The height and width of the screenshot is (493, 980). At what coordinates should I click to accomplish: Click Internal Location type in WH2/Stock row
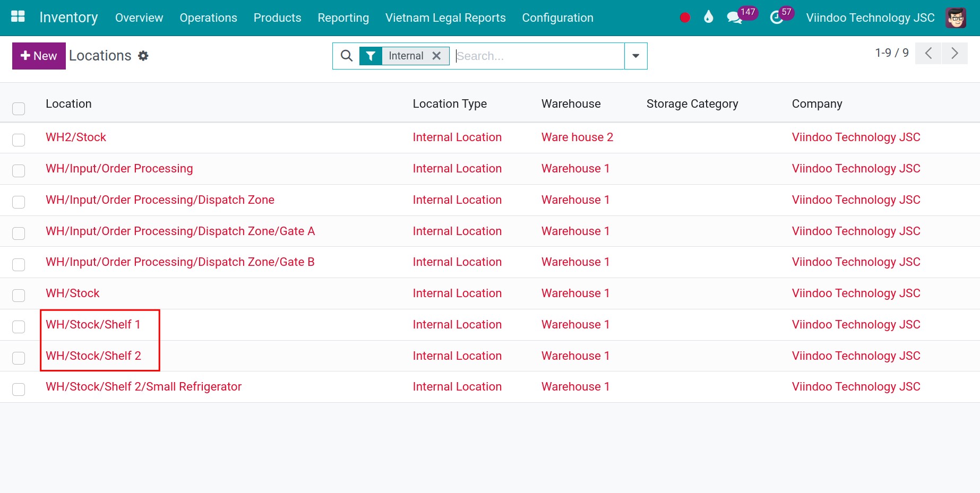point(457,137)
